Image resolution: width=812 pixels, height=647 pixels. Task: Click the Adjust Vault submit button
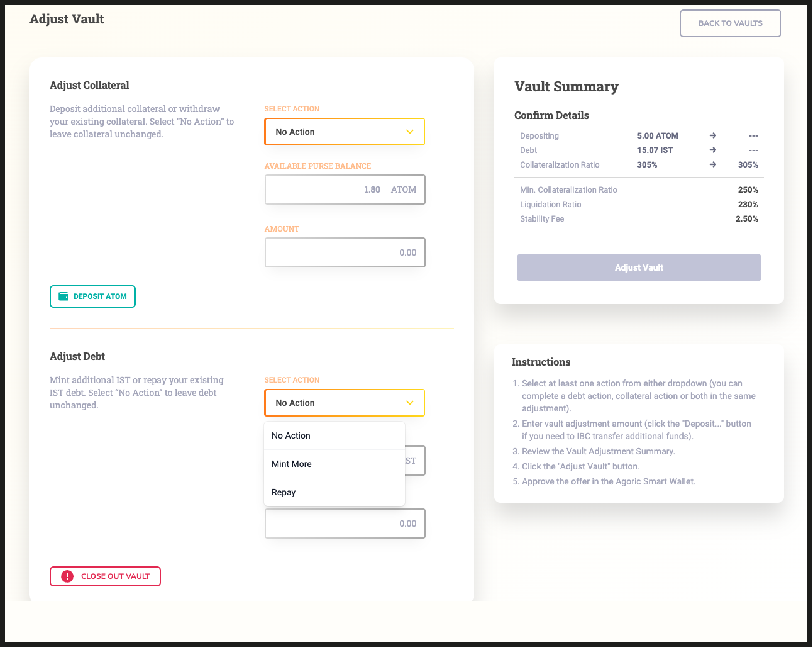click(x=638, y=268)
